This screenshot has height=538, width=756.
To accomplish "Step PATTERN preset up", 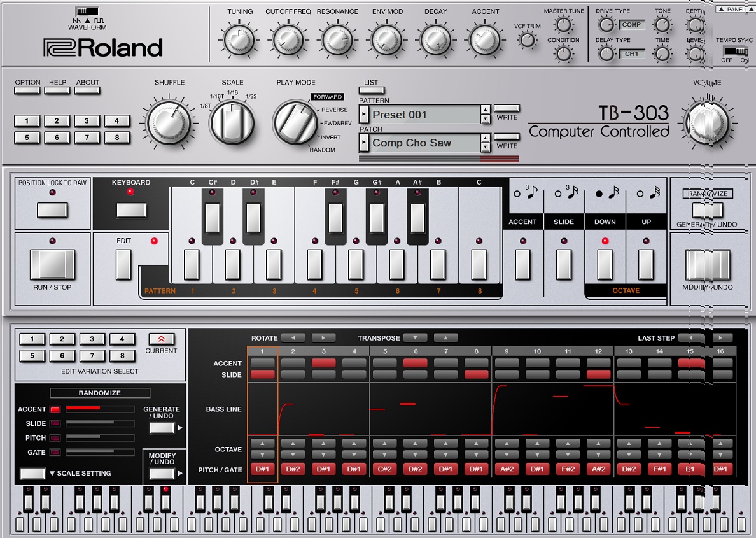I will (x=486, y=110).
